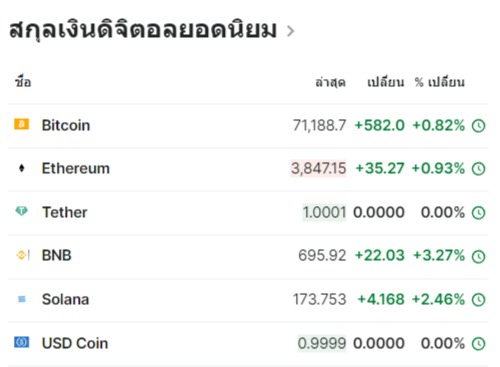Open the สกุลเงินดิจิตอลยอดนิยม heading link
Image resolution: width=500 pixels, height=367 pixels.
point(143,29)
